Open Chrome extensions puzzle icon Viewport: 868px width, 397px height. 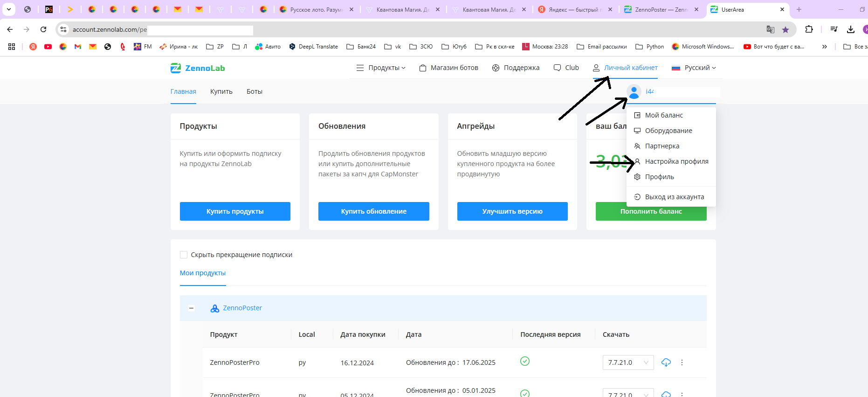coord(809,29)
